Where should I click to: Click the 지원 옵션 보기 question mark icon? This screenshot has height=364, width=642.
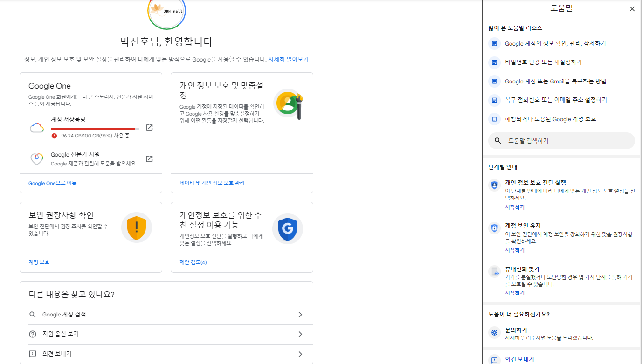33,334
